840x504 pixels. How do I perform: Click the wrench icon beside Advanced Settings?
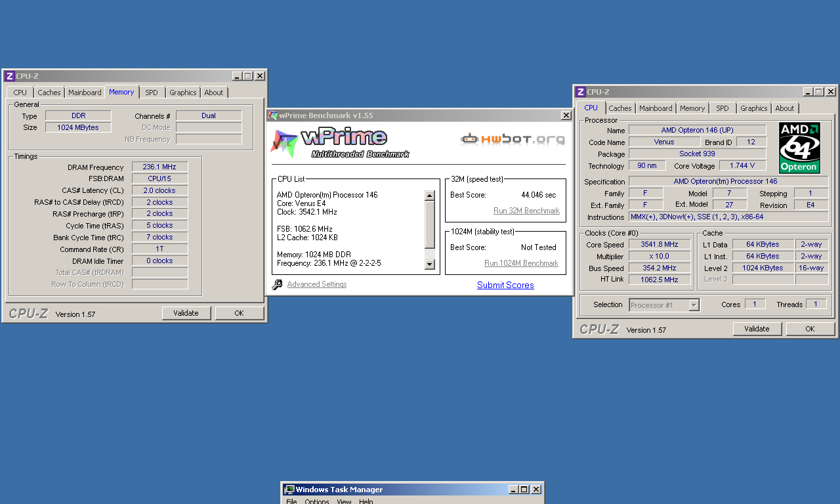(278, 285)
